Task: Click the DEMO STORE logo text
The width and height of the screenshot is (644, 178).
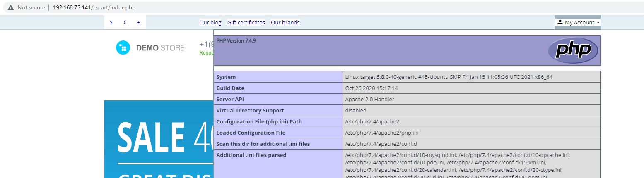Action: (160, 48)
